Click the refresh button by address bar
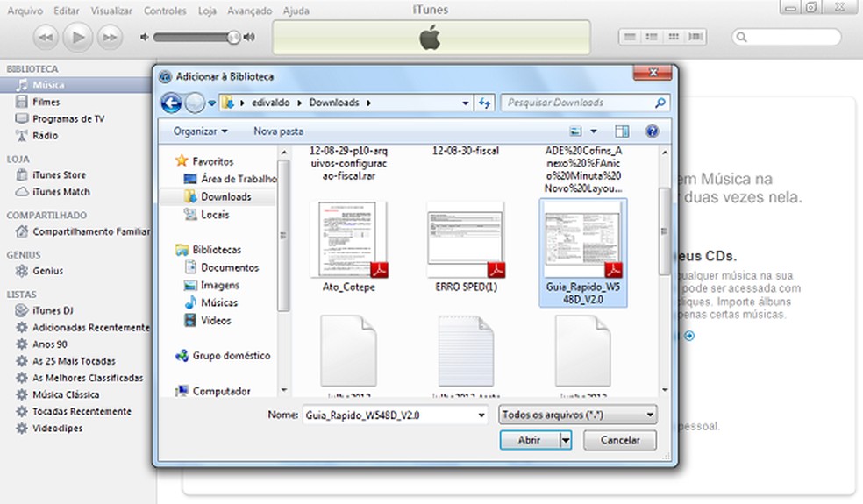Image resolution: width=863 pixels, height=504 pixels. coord(484,103)
